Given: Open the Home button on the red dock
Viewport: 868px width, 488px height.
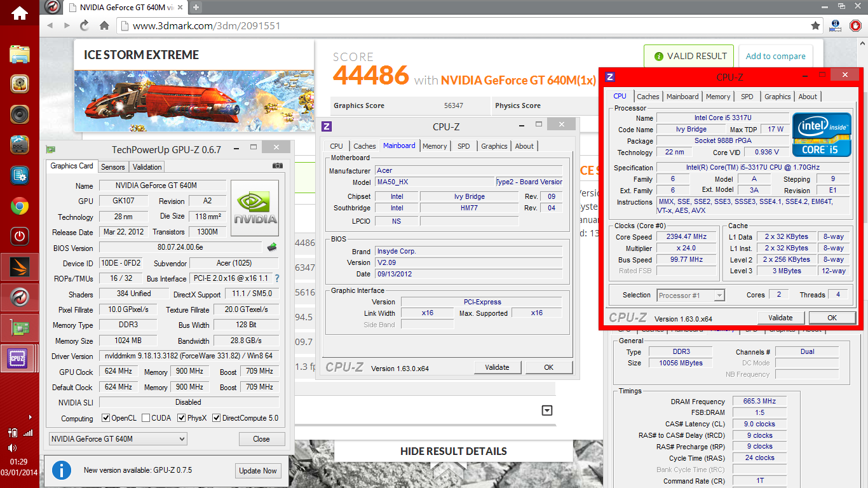Looking at the screenshot, I should coord(20,13).
